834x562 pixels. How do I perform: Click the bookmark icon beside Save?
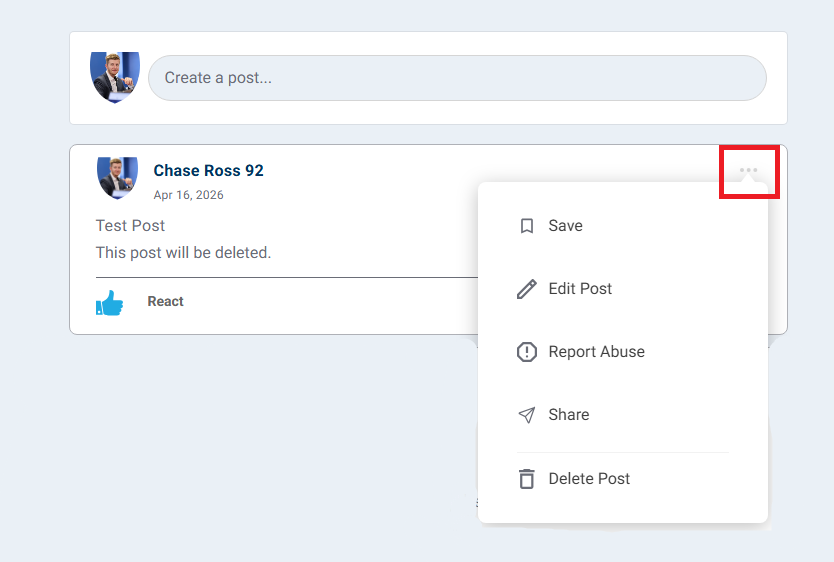527,226
